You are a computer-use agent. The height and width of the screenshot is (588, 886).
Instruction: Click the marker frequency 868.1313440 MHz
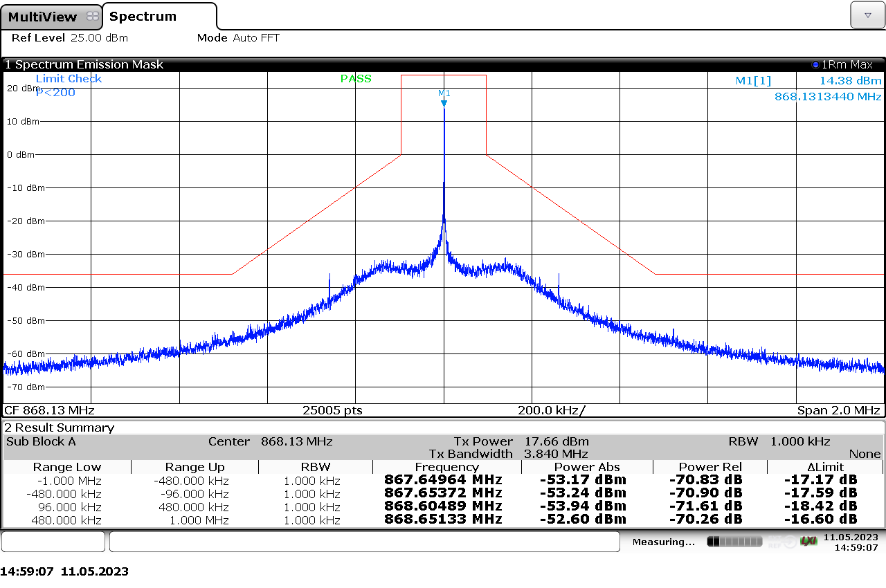[x=828, y=97]
